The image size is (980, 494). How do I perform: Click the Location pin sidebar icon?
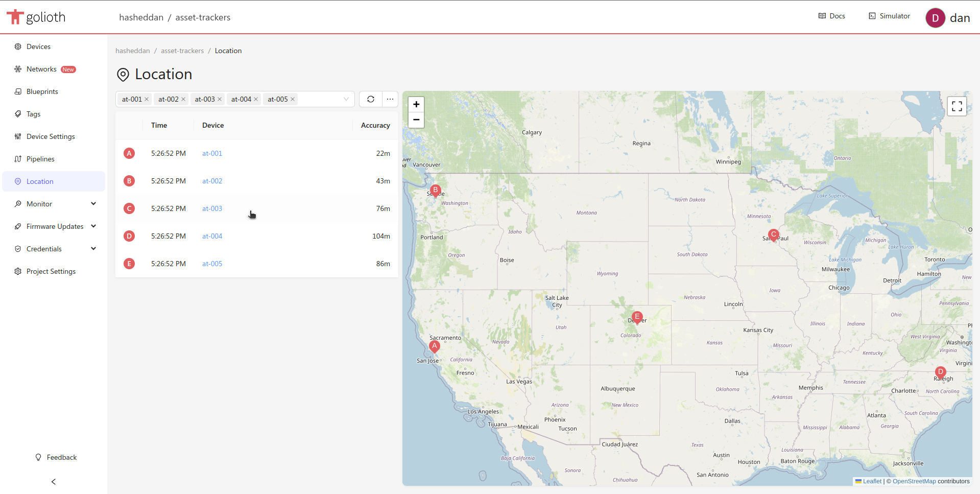pos(18,181)
